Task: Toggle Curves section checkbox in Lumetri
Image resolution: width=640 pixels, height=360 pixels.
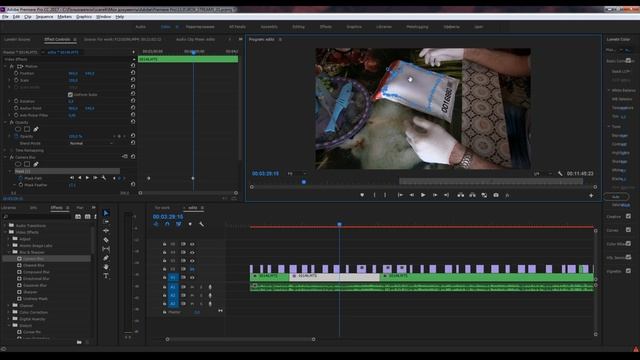Action: (628, 230)
